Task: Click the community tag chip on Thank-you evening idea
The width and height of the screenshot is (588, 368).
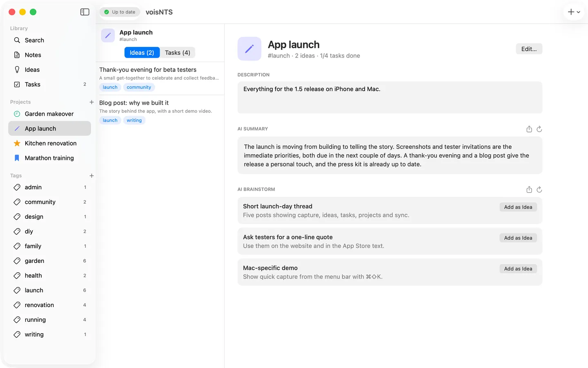Action: tap(139, 87)
